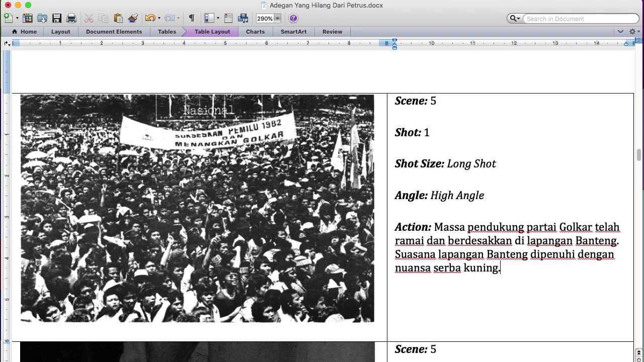Open the zoom percentage dropdown
Screen dimensions: 644x362
click(277, 19)
